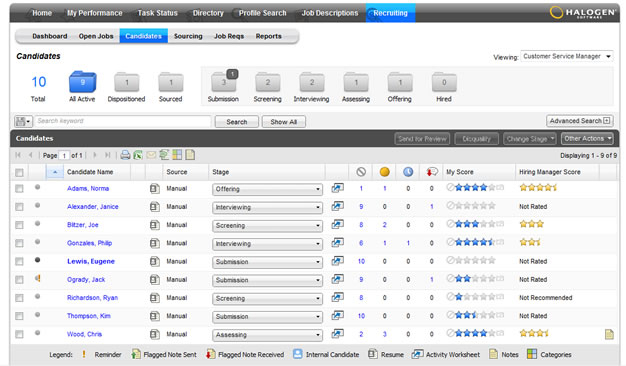Image resolution: width=626 pixels, height=366 pixels.
Task: Click the page number field
Action: coord(64,155)
